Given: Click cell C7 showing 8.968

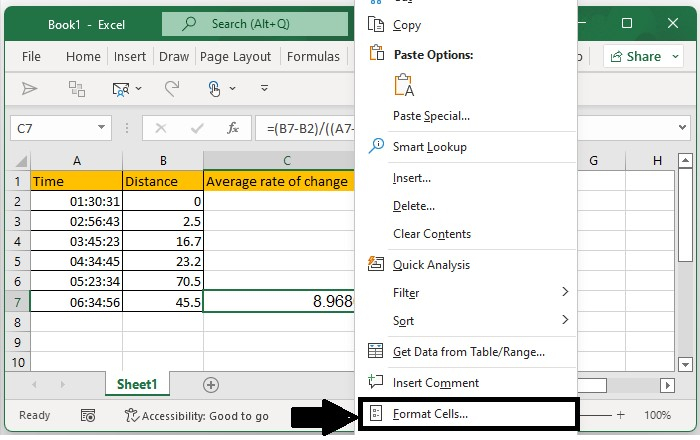Looking at the screenshot, I should pos(279,302).
